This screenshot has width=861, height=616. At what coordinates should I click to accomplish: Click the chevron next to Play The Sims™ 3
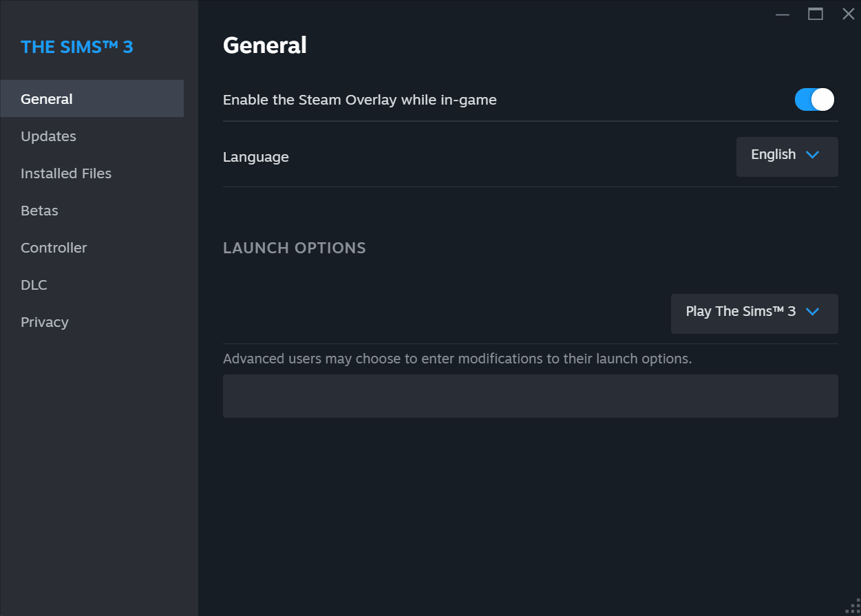pos(812,312)
